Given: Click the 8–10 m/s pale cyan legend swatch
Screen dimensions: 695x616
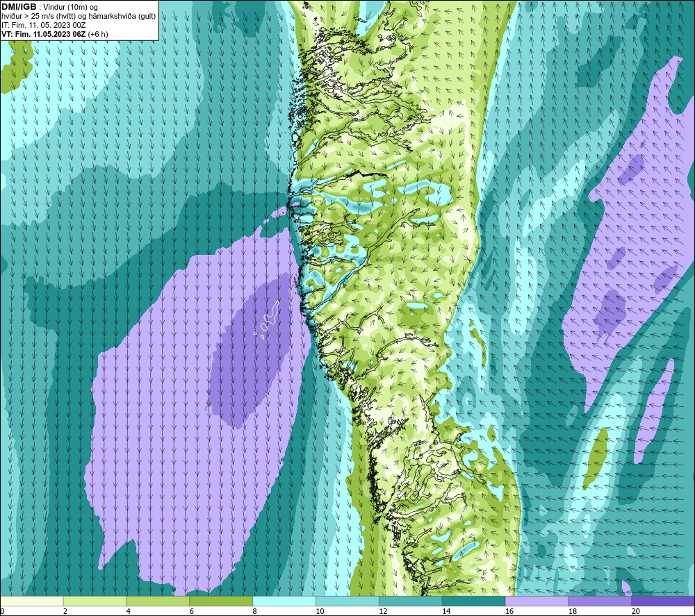Looking at the screenshot, I should (x=284, y=601).
